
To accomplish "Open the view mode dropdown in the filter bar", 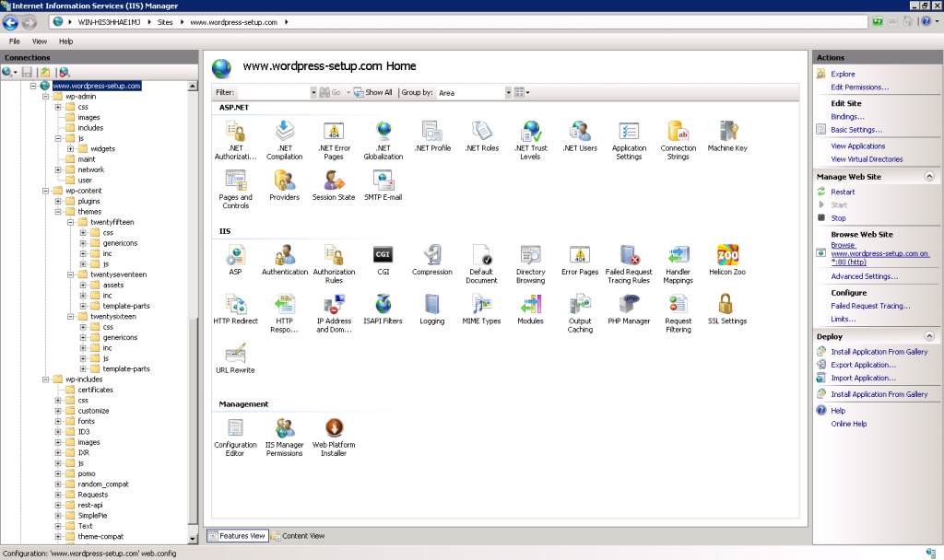I will tap(522, 93).
